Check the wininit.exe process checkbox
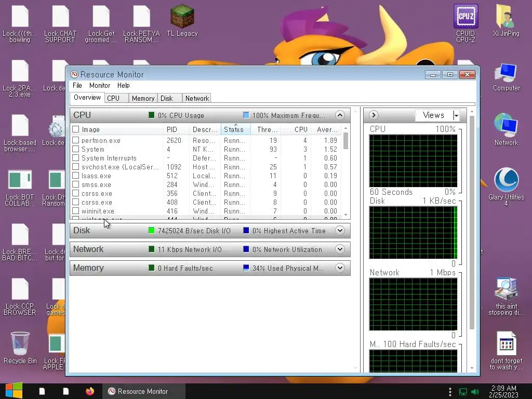The image size is (532, 399). pos(76,211)
